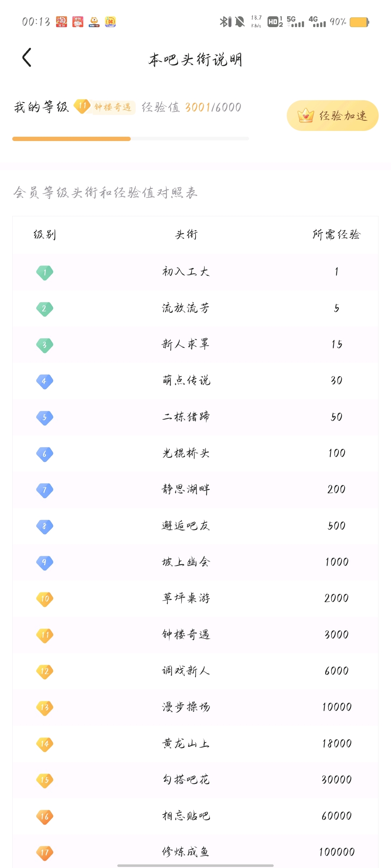Tap the crown icon on 经验加速
The height and width of the screenshot is (868, 391).
tap(306, 116)
